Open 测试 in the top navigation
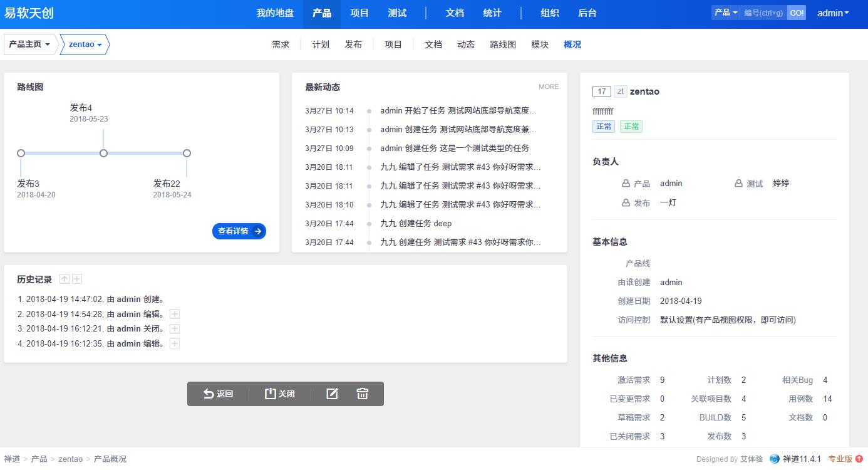This screenshot has width=868, height=470. pos(397,13)
